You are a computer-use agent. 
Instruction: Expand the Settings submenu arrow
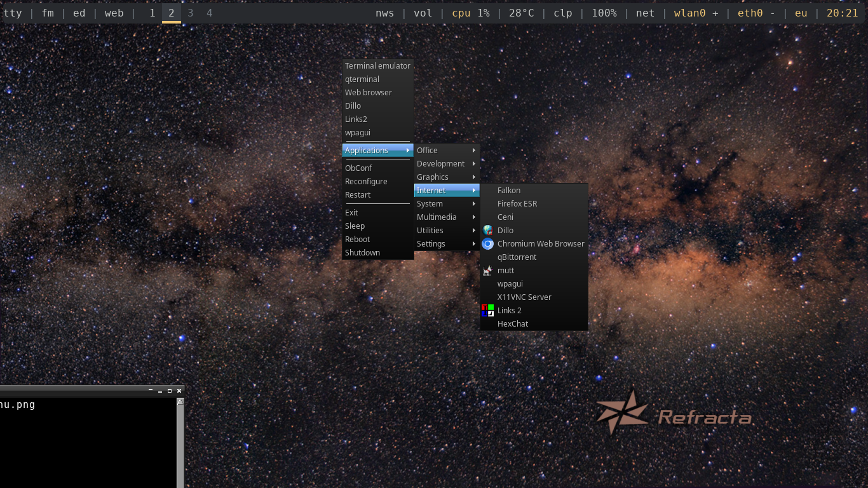coord(474,243)
